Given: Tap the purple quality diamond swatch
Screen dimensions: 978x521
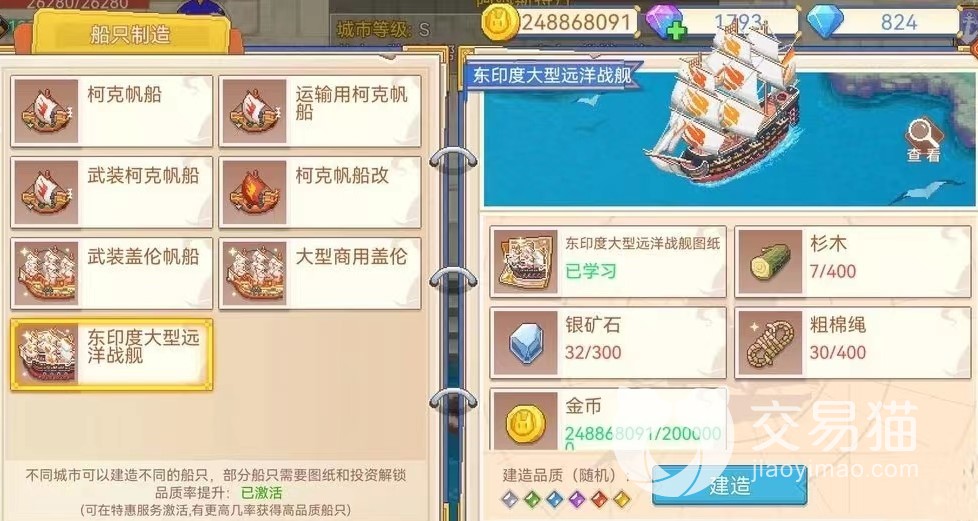Looking at the screenshot, I should pos(576,499).
